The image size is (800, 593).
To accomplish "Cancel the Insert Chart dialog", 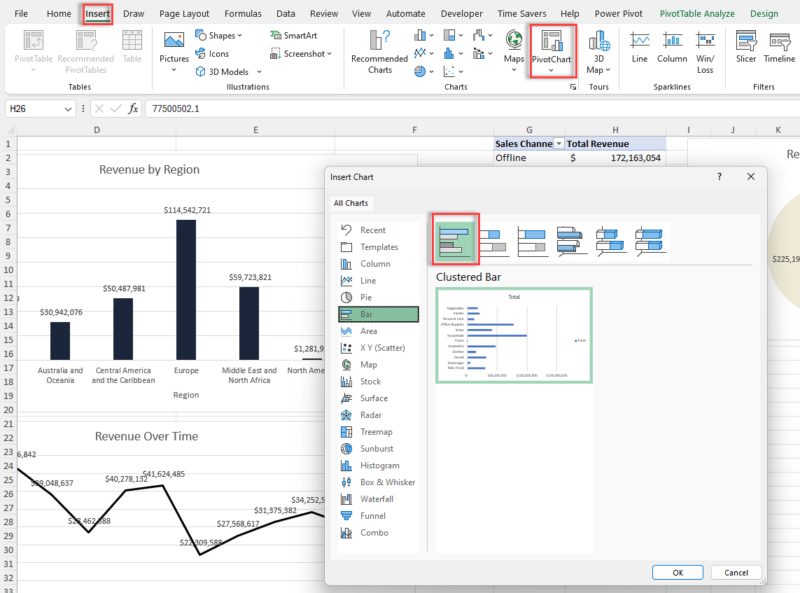I will pos(736,572).
